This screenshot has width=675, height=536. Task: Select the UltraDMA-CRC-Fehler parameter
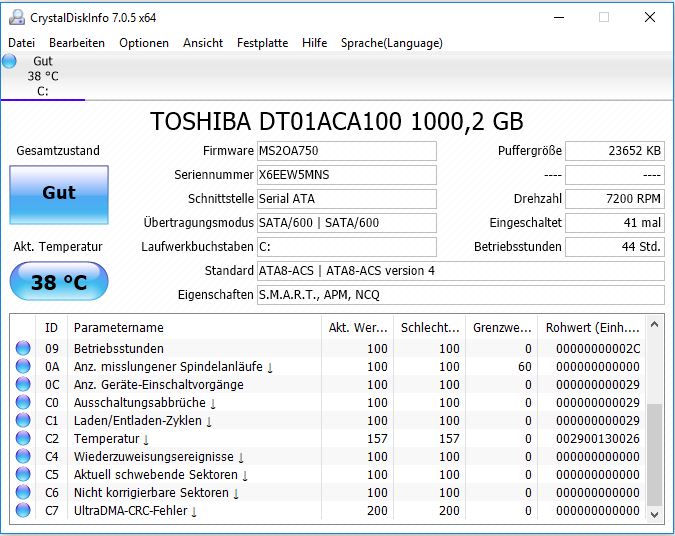click(135, 511)
